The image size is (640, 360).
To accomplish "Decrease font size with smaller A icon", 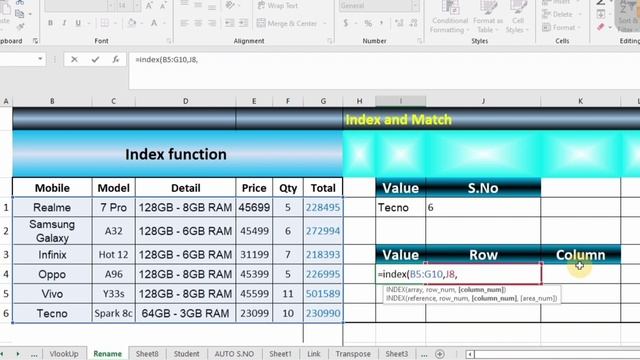I will (163, 6).
